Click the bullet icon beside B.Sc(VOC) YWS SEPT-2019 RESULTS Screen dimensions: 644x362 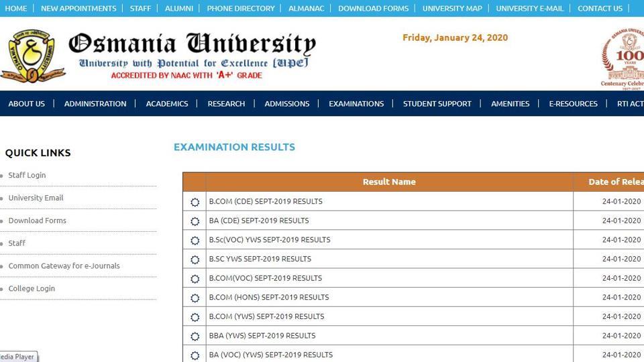195,241
